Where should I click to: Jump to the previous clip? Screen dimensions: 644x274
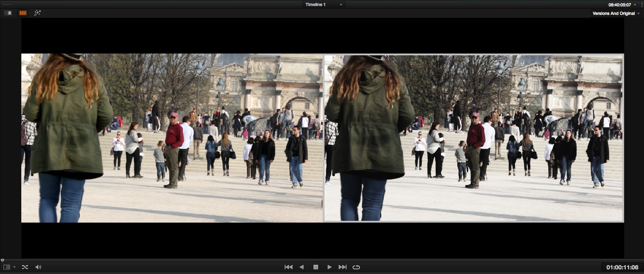click(289, 267)
